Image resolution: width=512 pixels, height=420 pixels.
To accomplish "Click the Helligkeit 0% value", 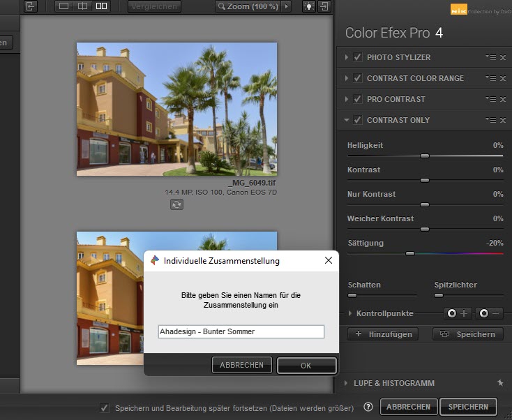I will click(498, 145).
